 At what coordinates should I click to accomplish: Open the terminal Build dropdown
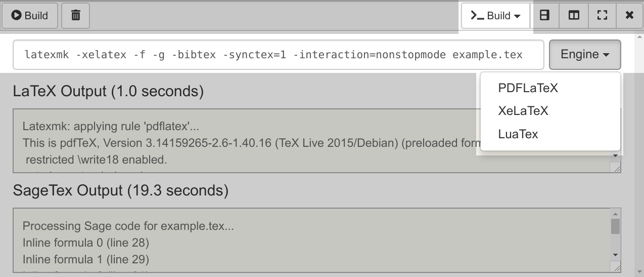click(x=495, y=16)
